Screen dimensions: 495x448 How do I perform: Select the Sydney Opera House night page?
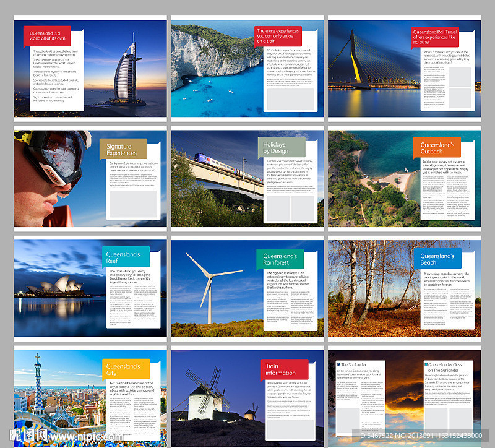(x=90, y=288)
